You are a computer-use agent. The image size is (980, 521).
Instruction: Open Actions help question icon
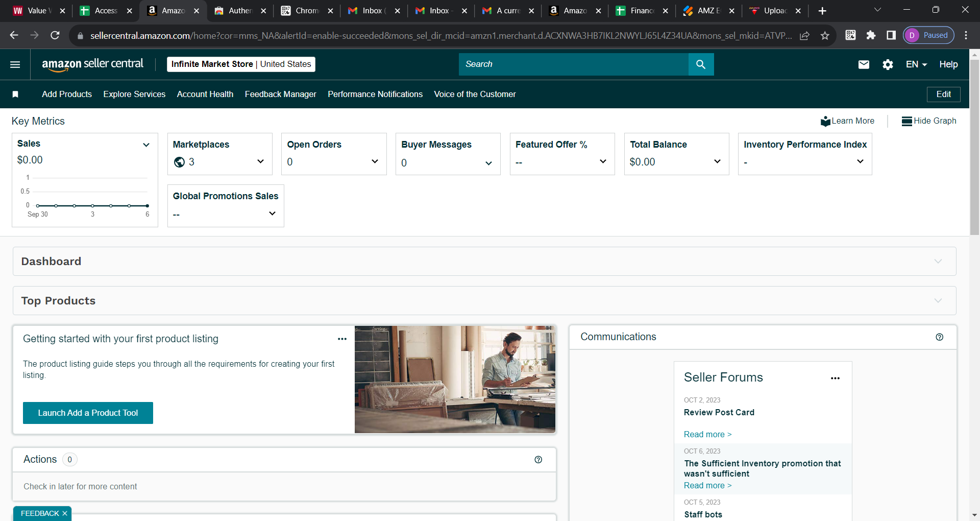538,460
